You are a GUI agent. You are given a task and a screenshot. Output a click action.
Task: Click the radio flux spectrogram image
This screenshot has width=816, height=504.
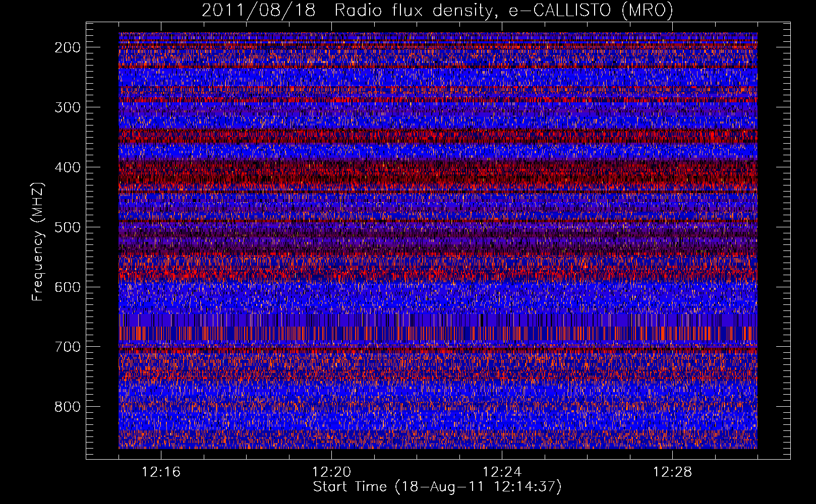click(438, 241)
